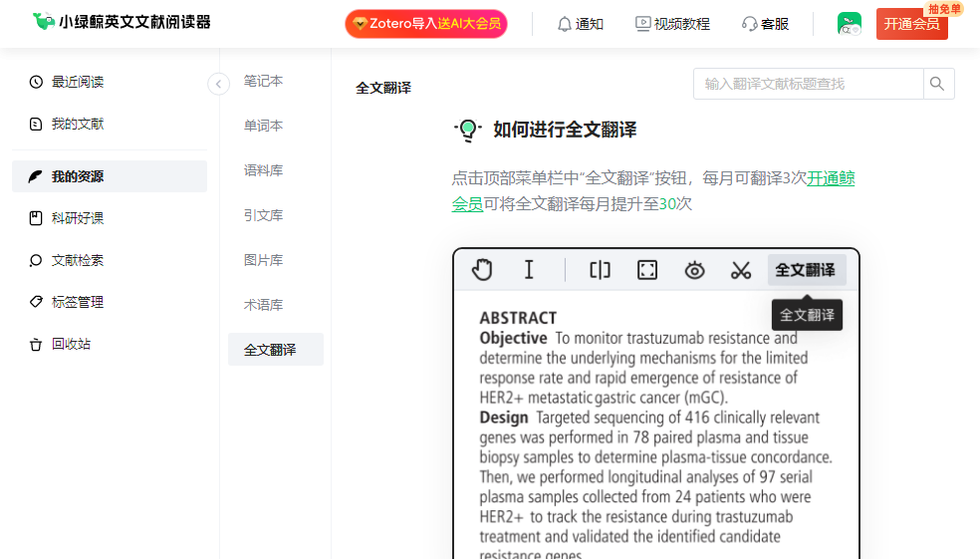Viewport: 980px width, 559px height.
Task: Switch to the 语料库 tab
Action: coord(263,170)
